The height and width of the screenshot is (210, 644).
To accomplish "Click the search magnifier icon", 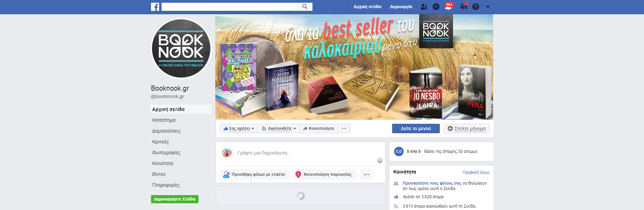I will (305, 7).
